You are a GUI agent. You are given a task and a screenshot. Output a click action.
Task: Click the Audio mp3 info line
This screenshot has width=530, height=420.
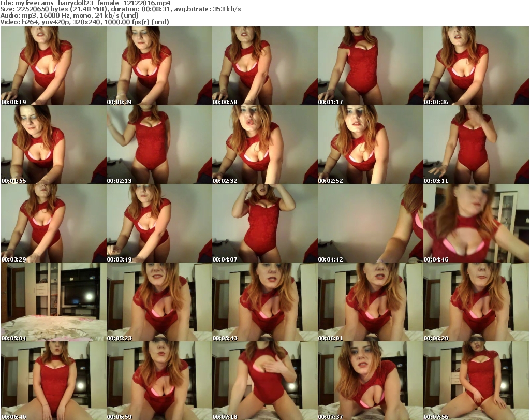69,16
